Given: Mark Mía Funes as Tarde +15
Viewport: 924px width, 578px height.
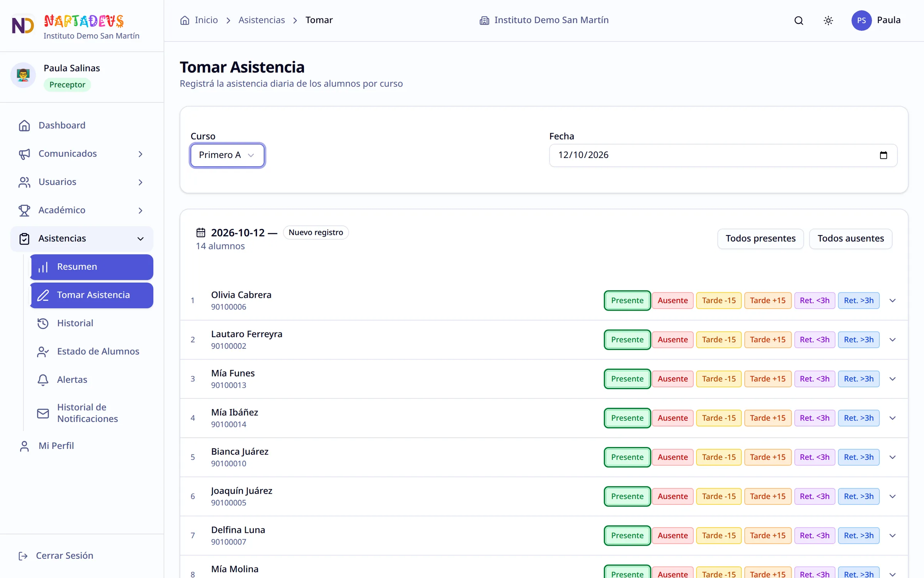Looking at the screenshot, I should (767, 379).
